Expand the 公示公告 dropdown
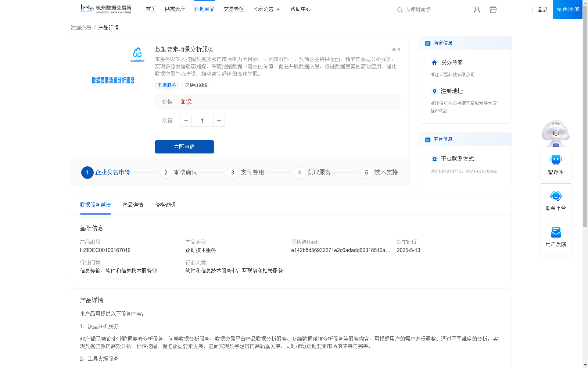Image resolution: width=588 pixels, height=368 pixels. [x=266, y=9]
